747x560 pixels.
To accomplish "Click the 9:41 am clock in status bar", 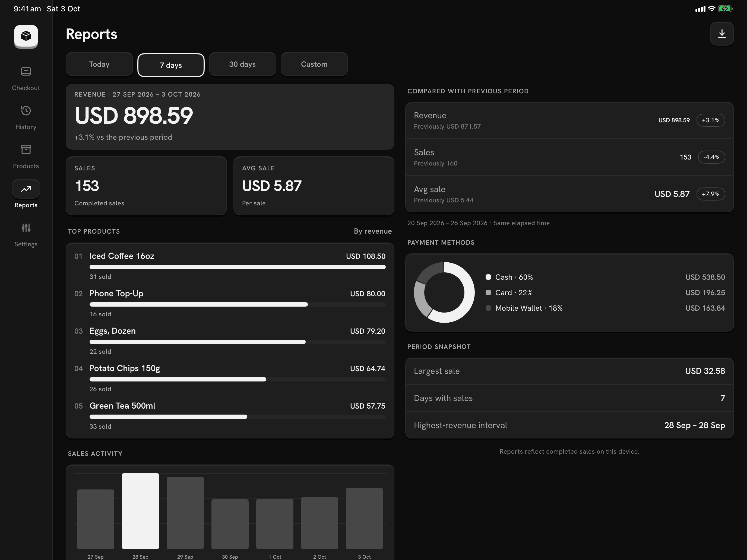I will click(27, 9).
